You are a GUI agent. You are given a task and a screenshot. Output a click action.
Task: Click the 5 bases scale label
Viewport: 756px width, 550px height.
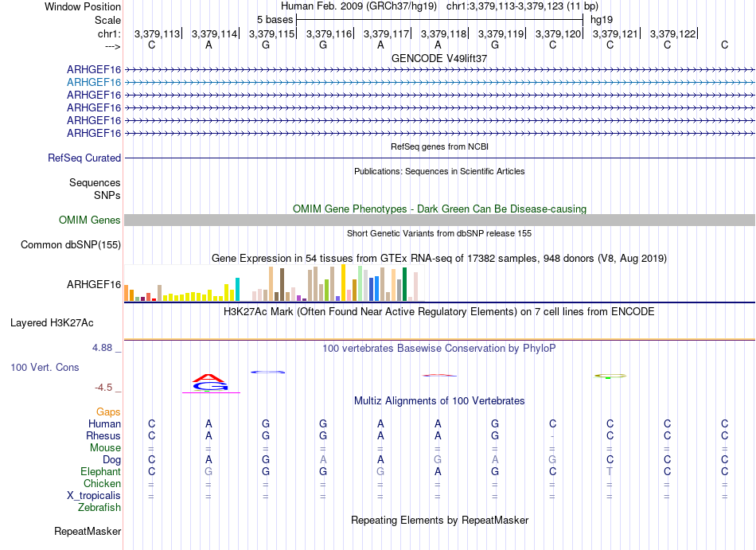[x=275, y=20]
